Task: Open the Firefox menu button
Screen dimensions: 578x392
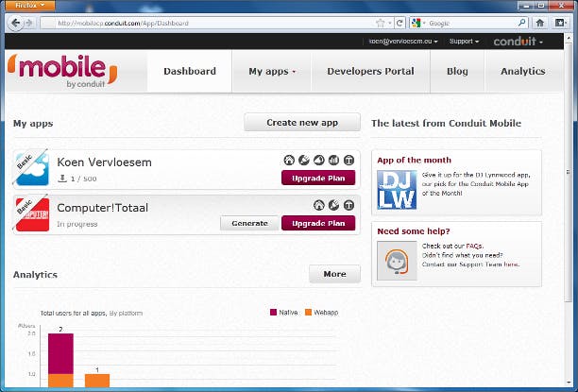Action: [x=30, y=5]
